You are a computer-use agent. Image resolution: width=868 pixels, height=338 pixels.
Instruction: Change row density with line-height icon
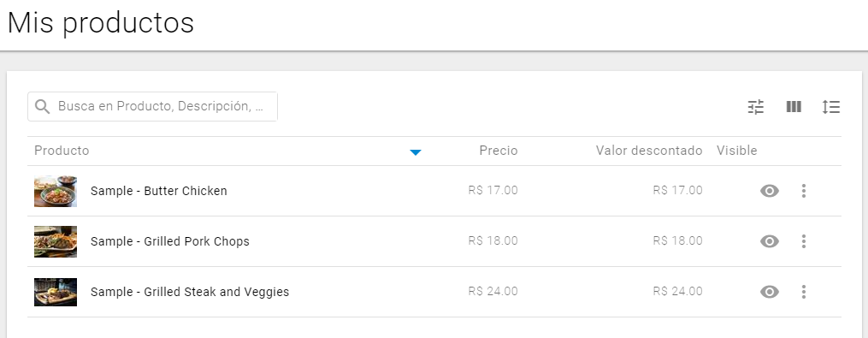(831, 106)
